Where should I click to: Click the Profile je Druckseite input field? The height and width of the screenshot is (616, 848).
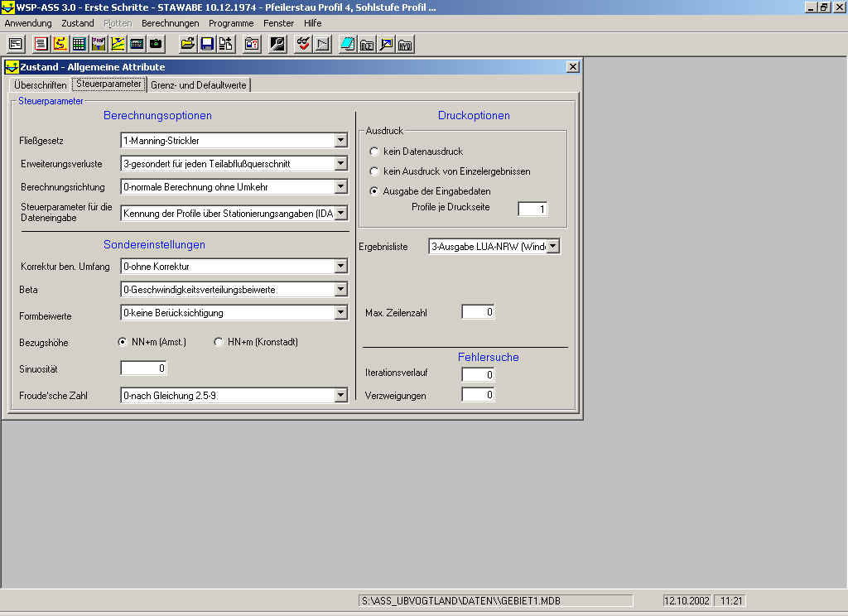point(532,209)
